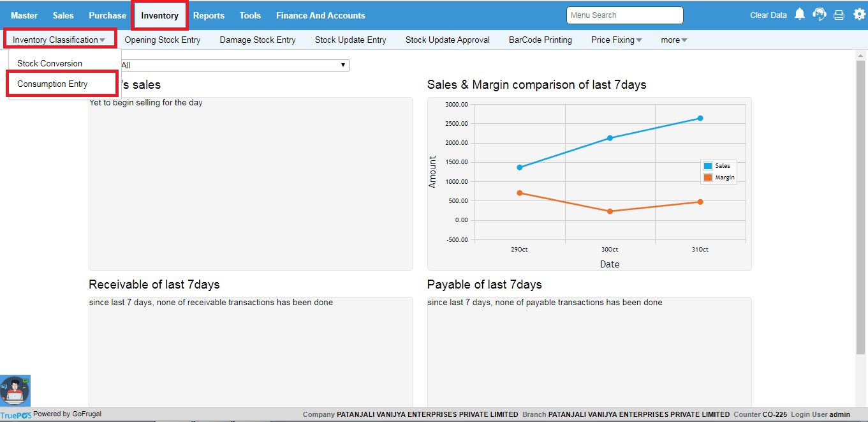Toggle the orange Margin legend swatch
Image resolution: width=868 pixels, height=422 pixels.
point(707,177)
